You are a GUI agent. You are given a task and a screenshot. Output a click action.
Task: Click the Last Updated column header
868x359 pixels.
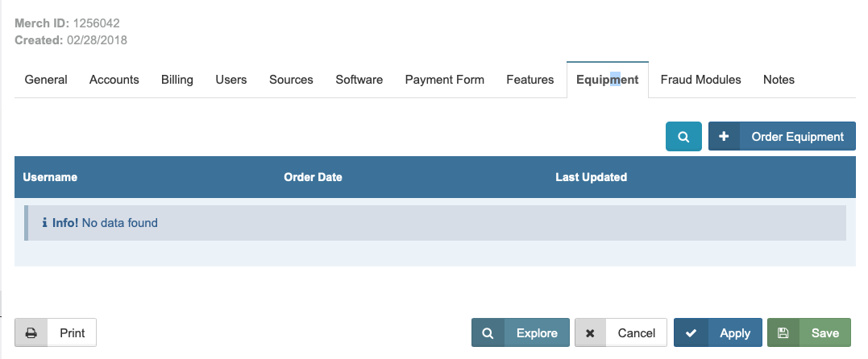[x=591, y=177]
